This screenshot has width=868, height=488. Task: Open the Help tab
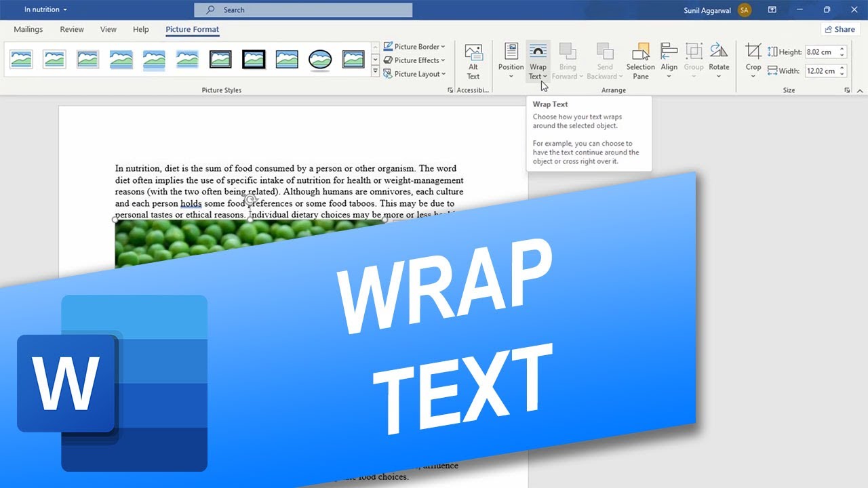[x=141, y=29]
